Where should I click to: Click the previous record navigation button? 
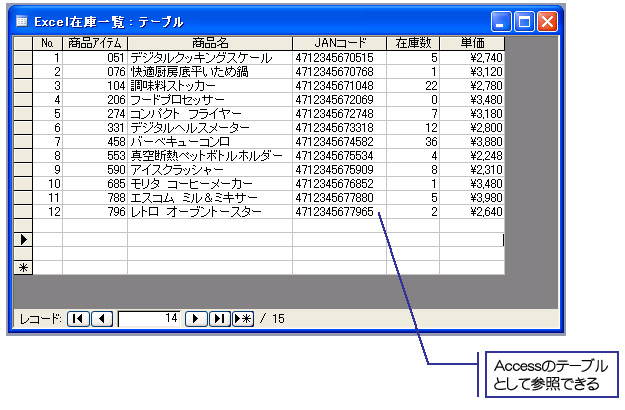click(x=100, y=319)
